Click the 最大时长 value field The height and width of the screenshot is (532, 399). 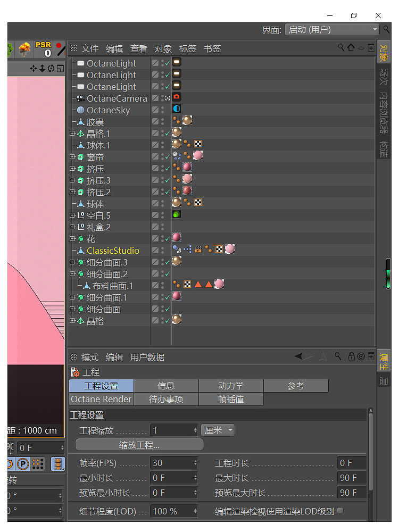point(352,477)
